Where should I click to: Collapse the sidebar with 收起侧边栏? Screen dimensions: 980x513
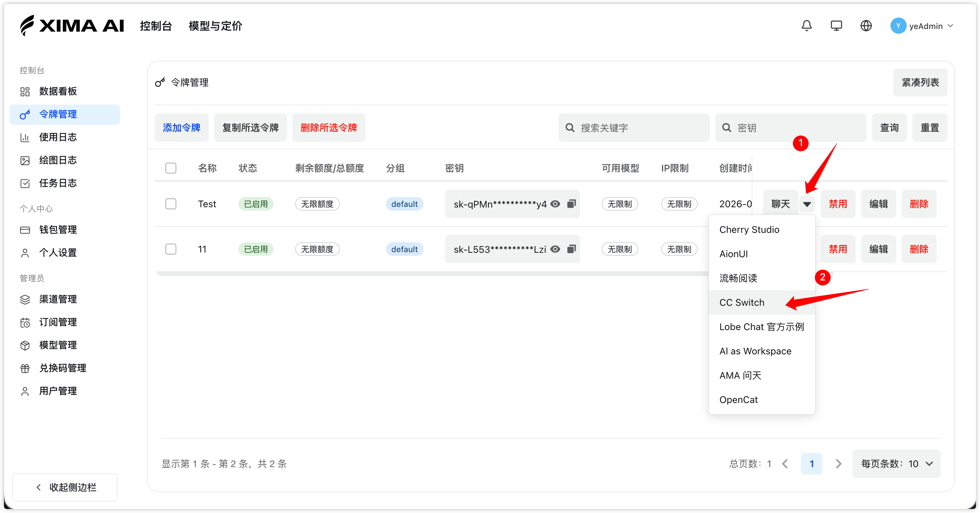coord(65,487)
